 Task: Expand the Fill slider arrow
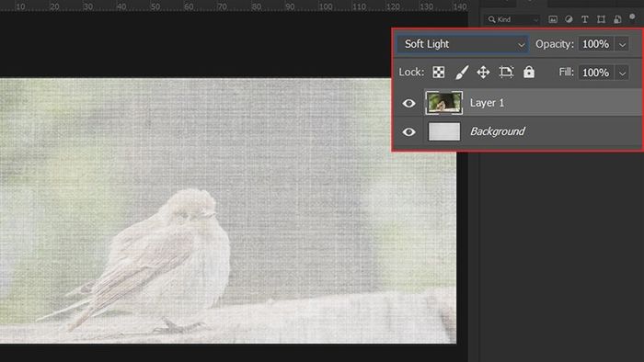622,73
